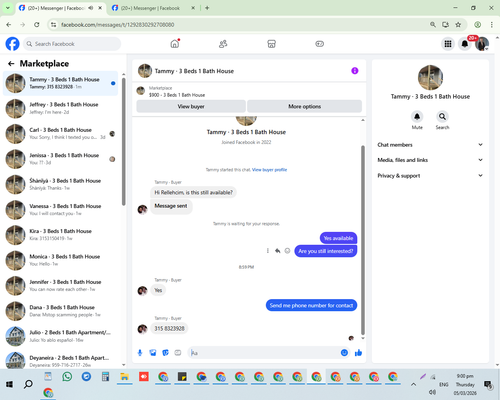Open Julio's 2 Beds 1 Bath Apartment chat
500x400 pixels.
click(x=61, y=336)
